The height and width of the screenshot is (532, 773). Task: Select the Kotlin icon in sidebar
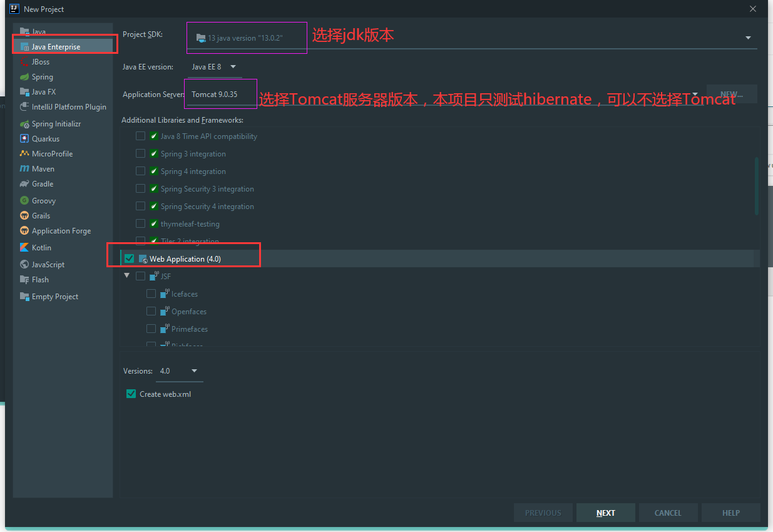[x=24, y=248]
